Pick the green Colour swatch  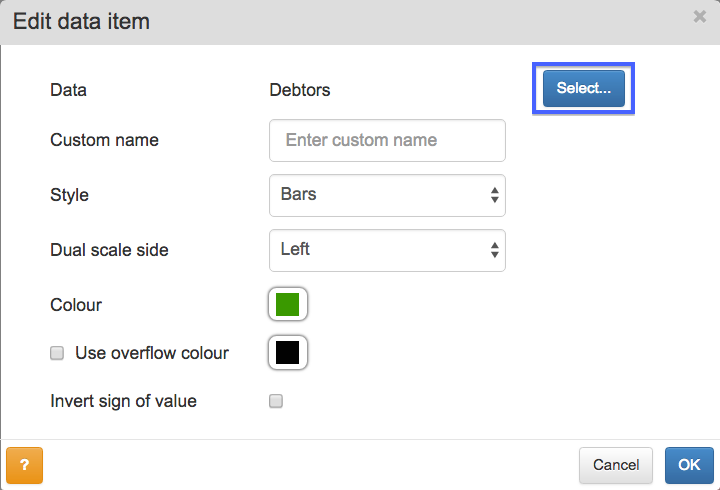coord(287,304)
